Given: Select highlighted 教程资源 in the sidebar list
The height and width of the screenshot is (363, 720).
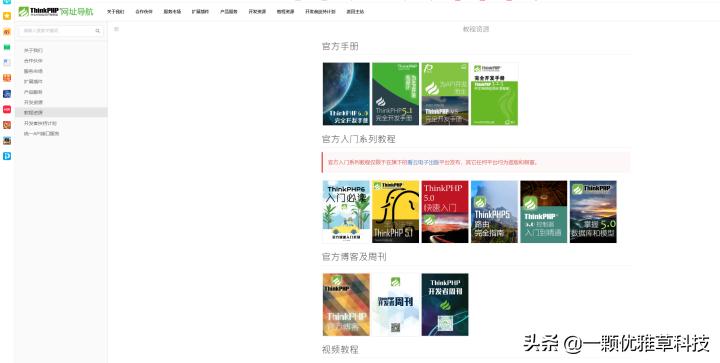Looking at the screenshot, I should 61,112.
